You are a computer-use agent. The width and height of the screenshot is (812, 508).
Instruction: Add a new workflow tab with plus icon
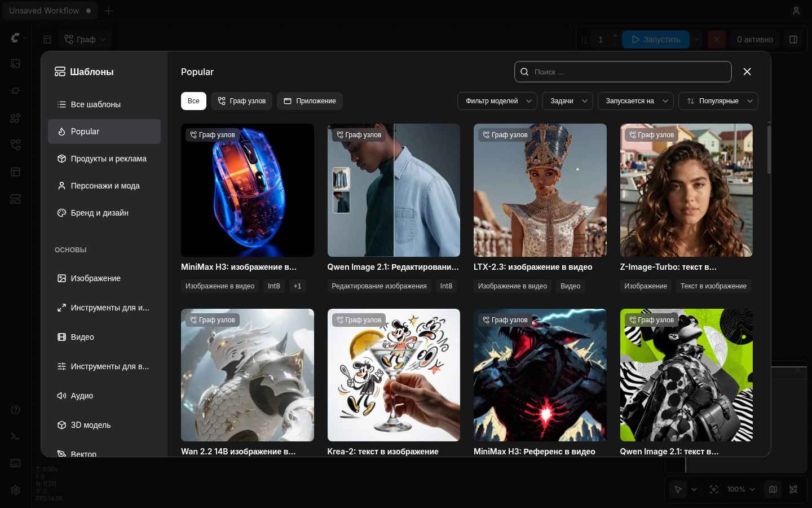(x=109, y=11)
